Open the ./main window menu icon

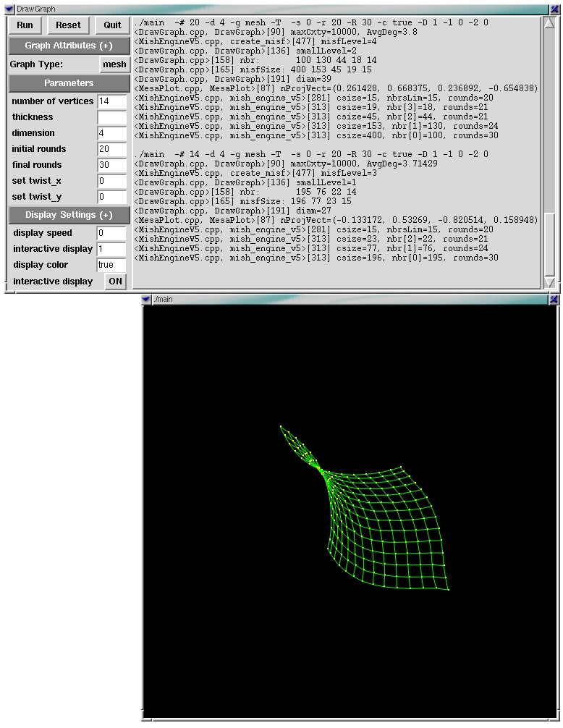tap(145, 299)
